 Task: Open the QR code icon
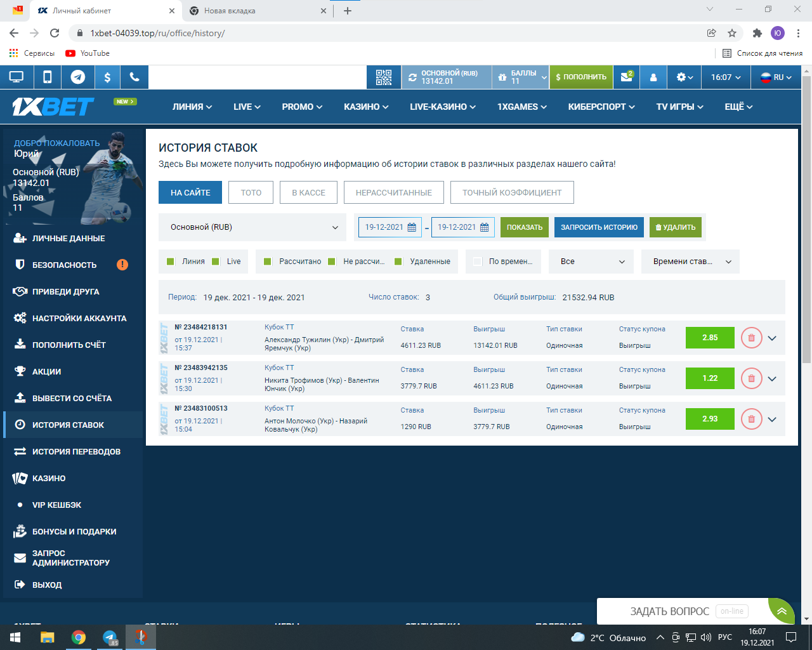tap(384, 77)
